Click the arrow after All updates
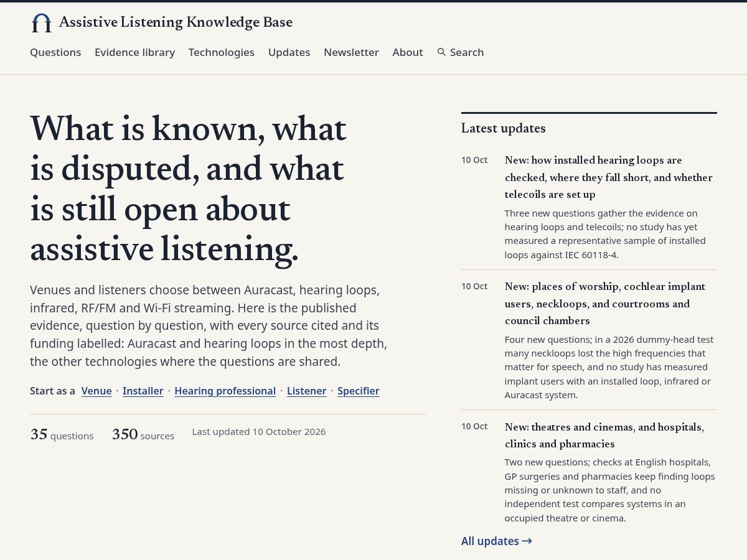 point(527,541)
